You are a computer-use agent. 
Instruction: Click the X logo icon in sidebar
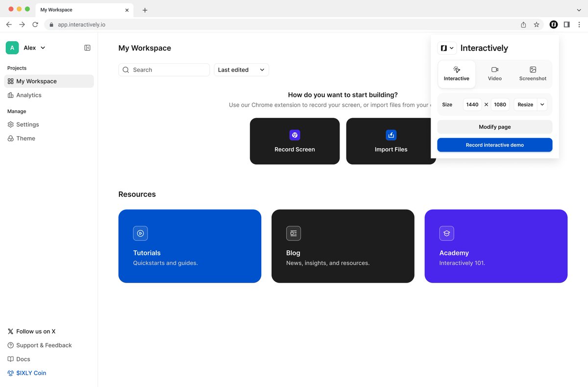tap(10, 331)
